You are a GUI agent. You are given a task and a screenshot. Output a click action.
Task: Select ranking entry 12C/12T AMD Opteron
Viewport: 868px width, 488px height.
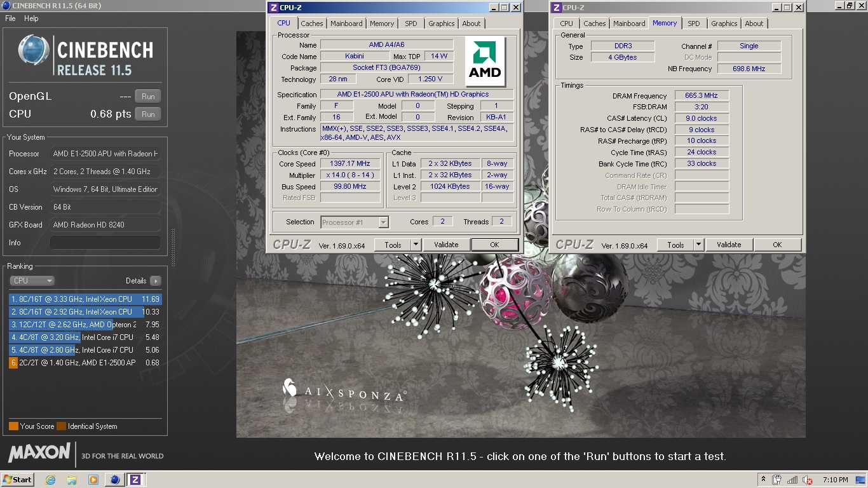coord(85,325)
